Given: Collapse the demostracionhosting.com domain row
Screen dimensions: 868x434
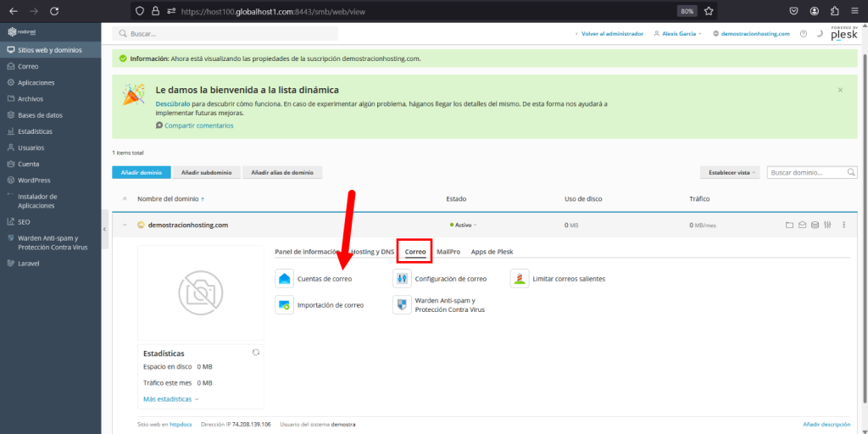Looking at the screenshot, I should (125, 225).
